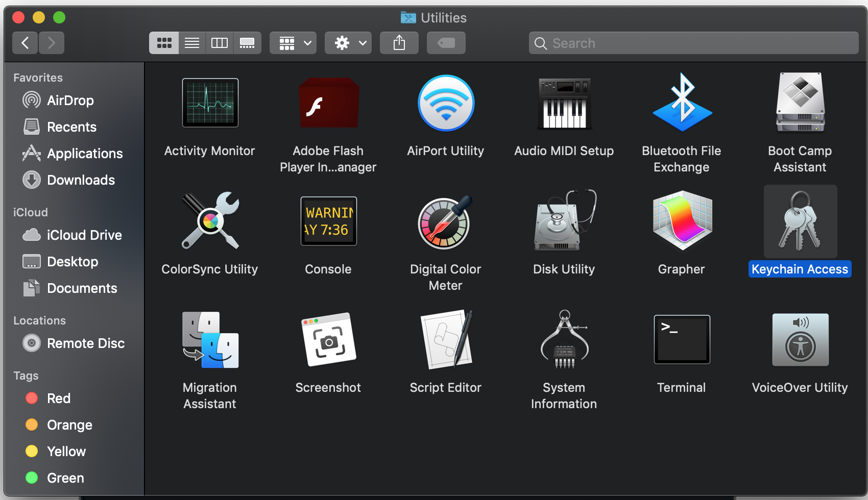The height and width of the screenshot is (500, 868).
Task: Switch to column view
Action: click(x=220, y=43)
